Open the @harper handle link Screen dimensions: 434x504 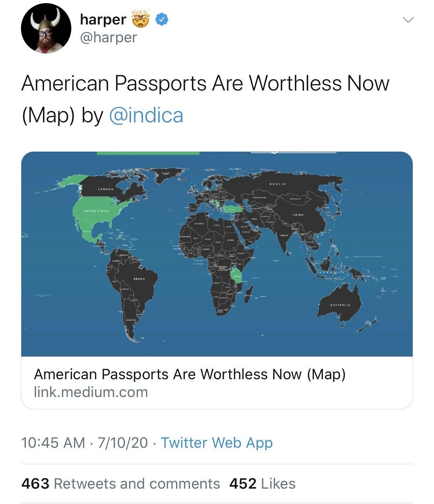[x=108, y=37]
